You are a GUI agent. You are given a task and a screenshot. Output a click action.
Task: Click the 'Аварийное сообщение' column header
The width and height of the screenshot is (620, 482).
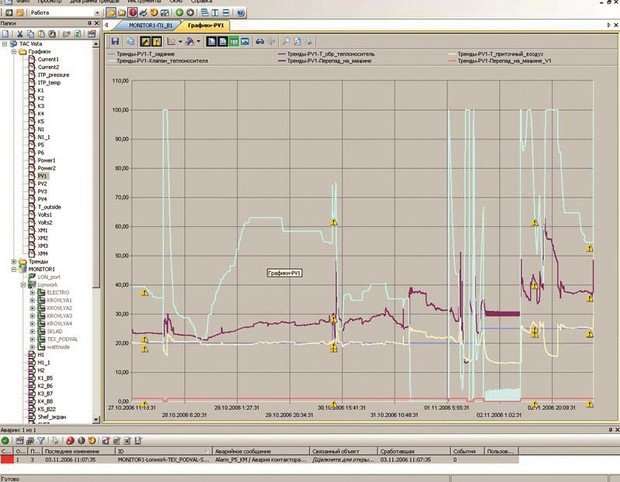point(261,451)
